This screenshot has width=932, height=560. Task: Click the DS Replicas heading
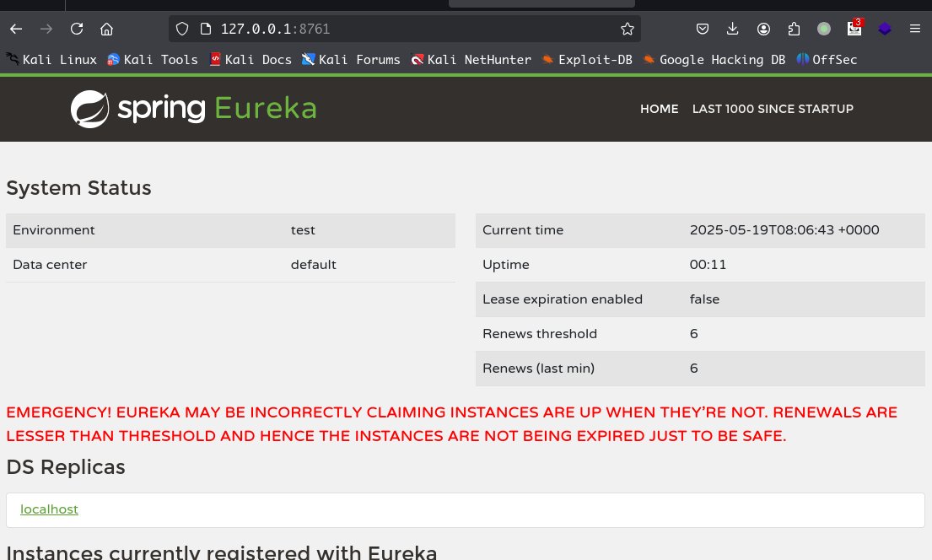tap(66, 467)
